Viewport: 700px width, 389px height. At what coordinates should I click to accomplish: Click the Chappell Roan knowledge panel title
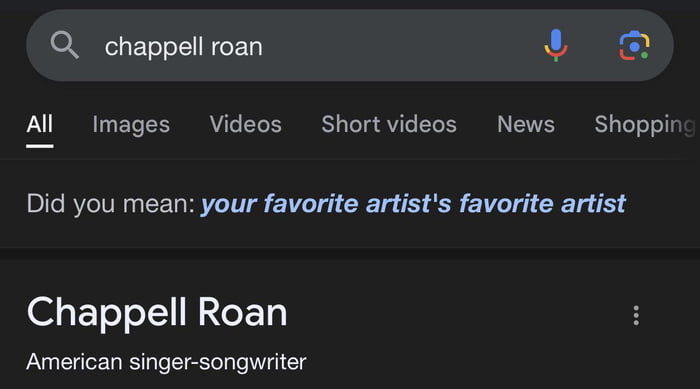(x=157, y=312)
